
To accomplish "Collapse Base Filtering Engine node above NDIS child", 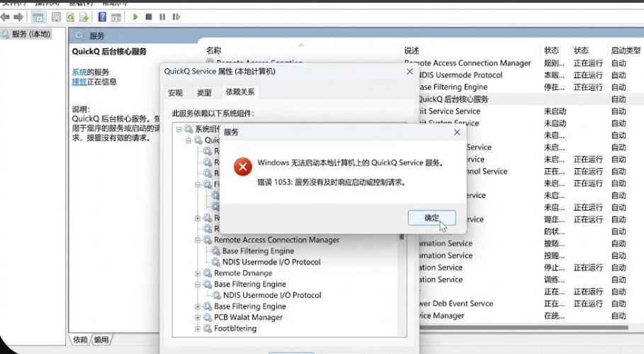I will pyautogui.click(x=198, y=284).
